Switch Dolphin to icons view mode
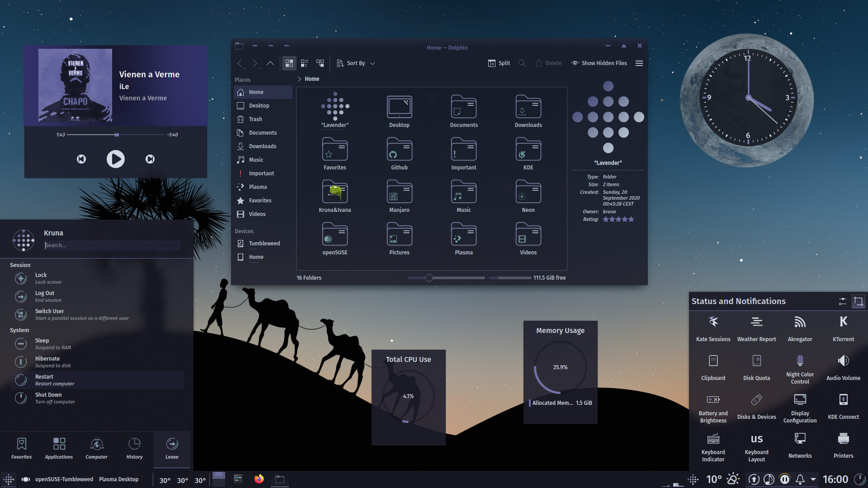 coord(289,63)
